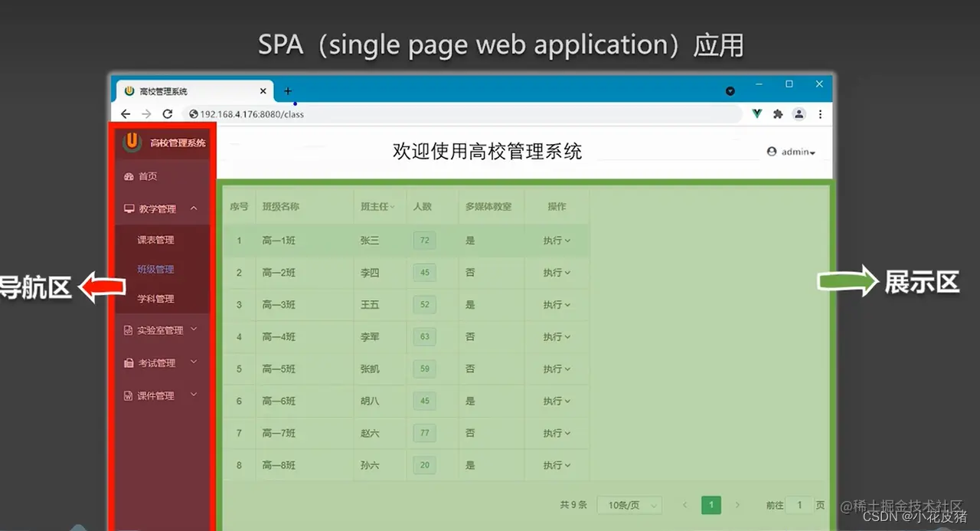Open the 班主任 column filter arrow
This screenshot has height=531, width=980.
tap(392, 207)
